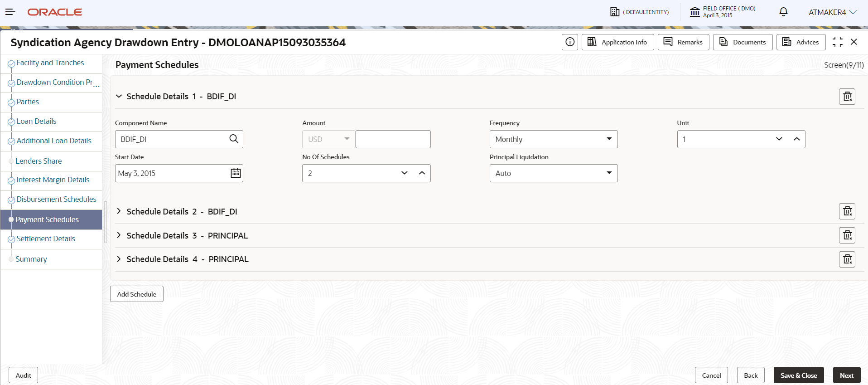Increase the Unit value with up arrow
The height and width of the screenshot is (385, 868).
coord(797,139)
